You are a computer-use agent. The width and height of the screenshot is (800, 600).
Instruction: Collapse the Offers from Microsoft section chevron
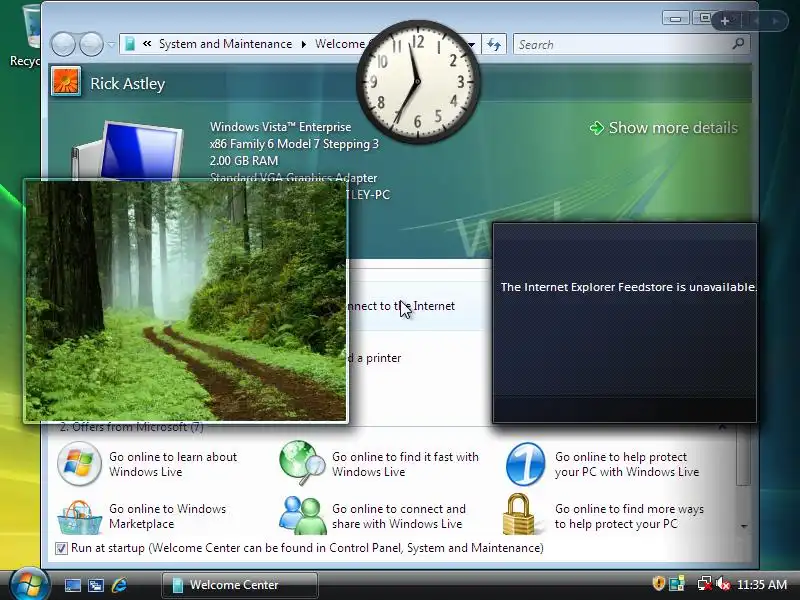[x=722, y=428]
